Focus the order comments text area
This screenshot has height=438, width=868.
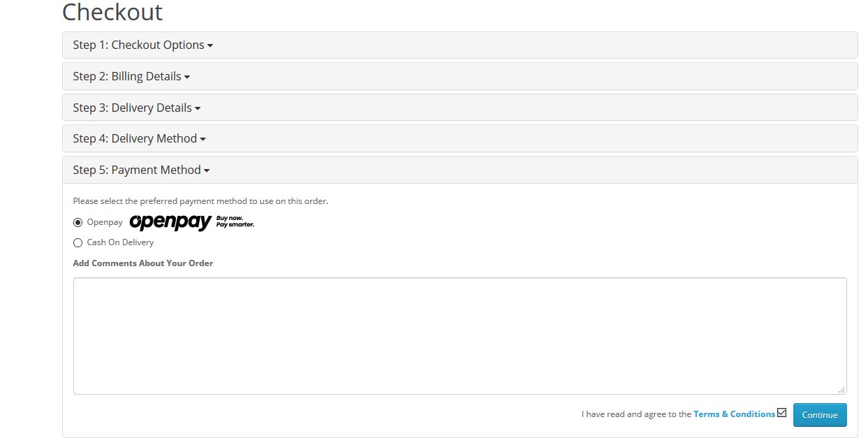(459, 335)
